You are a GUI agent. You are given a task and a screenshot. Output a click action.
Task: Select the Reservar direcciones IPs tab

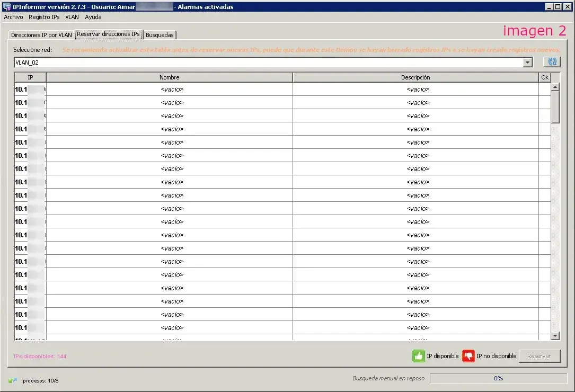coord(108,34)
